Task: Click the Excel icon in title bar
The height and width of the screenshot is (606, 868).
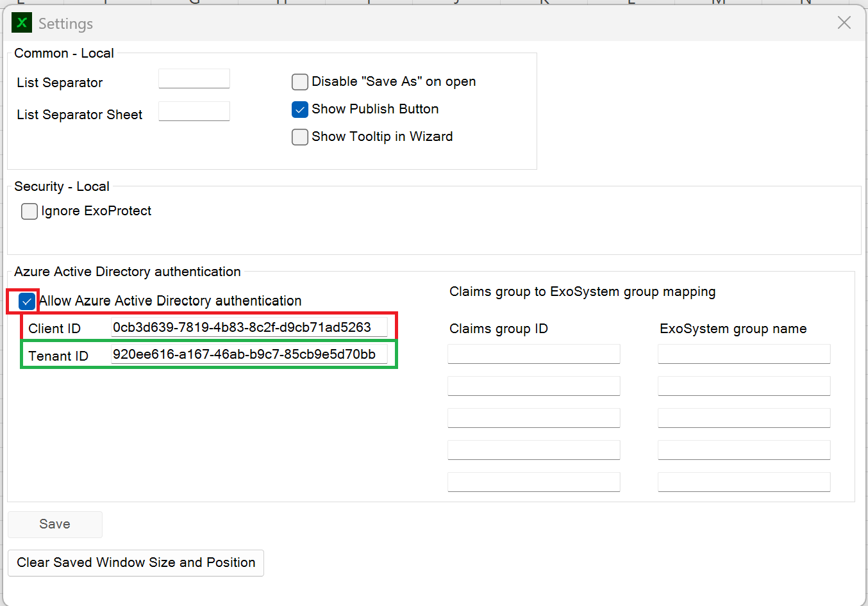Action: coord(22,23)
